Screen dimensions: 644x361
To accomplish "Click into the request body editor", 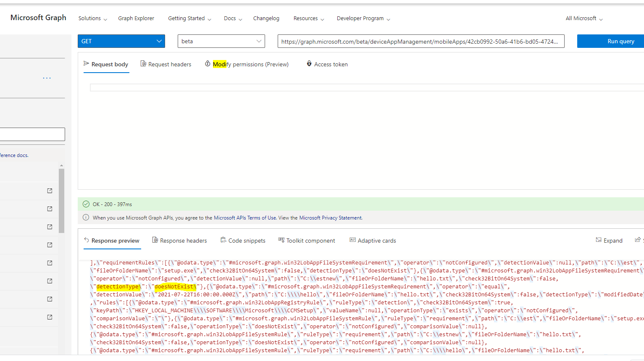I will tap(367, 87).
